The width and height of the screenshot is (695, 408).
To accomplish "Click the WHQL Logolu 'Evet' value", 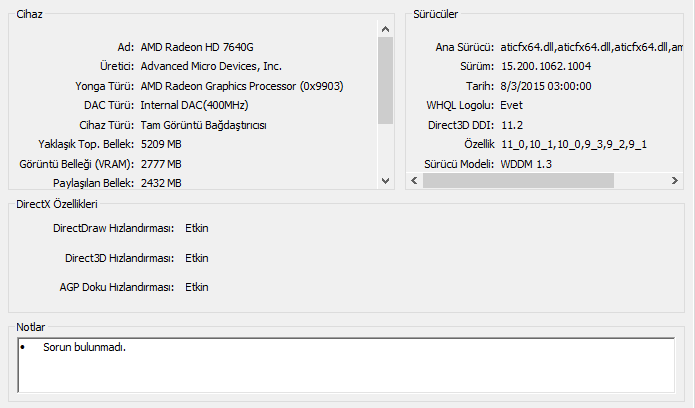I will tap(511, 105).
